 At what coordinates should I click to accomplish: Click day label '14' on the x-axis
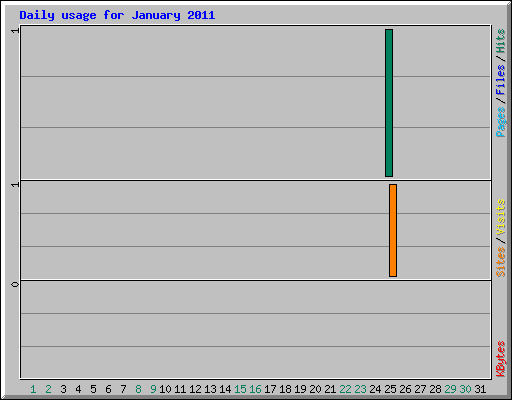click(x=225, y=389)
